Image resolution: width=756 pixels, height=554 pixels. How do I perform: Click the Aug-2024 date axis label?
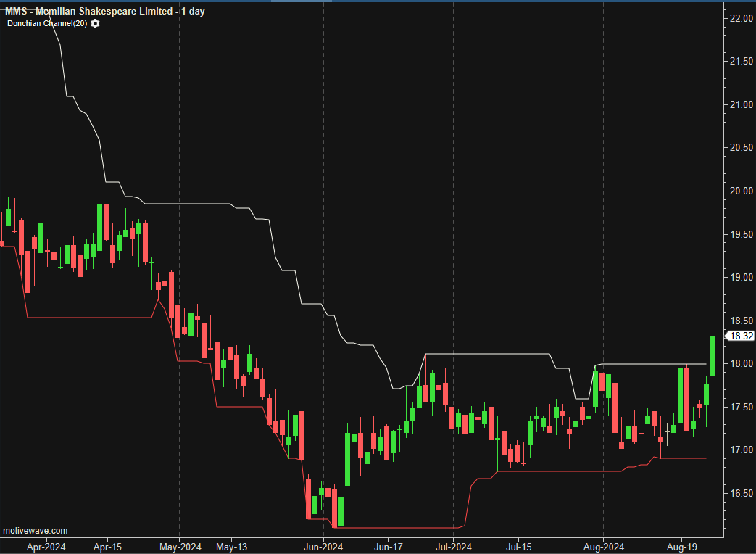coord(603,546)
